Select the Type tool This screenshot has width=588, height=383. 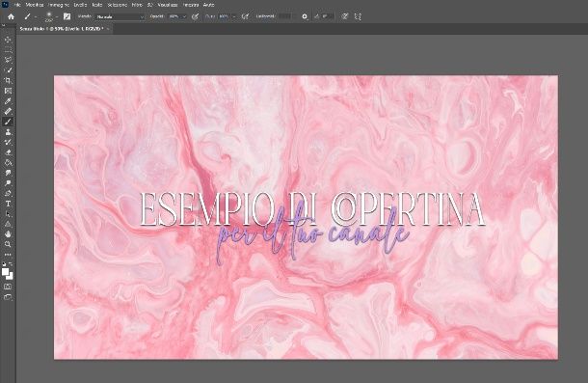tap(8, 204)
